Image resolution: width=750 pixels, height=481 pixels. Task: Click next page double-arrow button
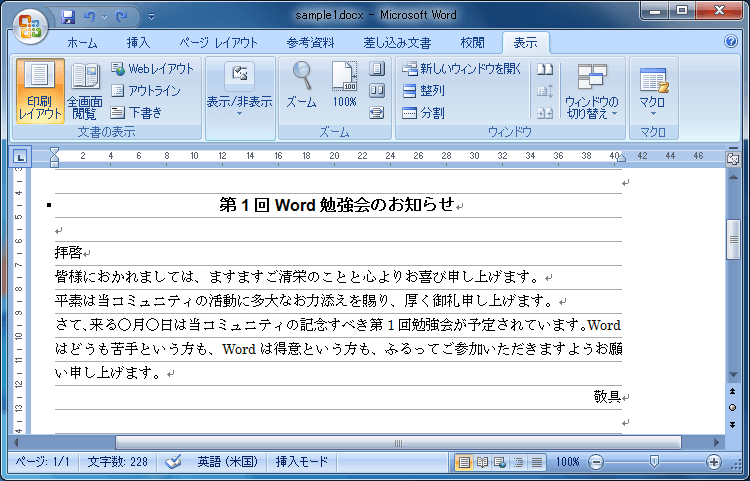[x=733, y=424]
